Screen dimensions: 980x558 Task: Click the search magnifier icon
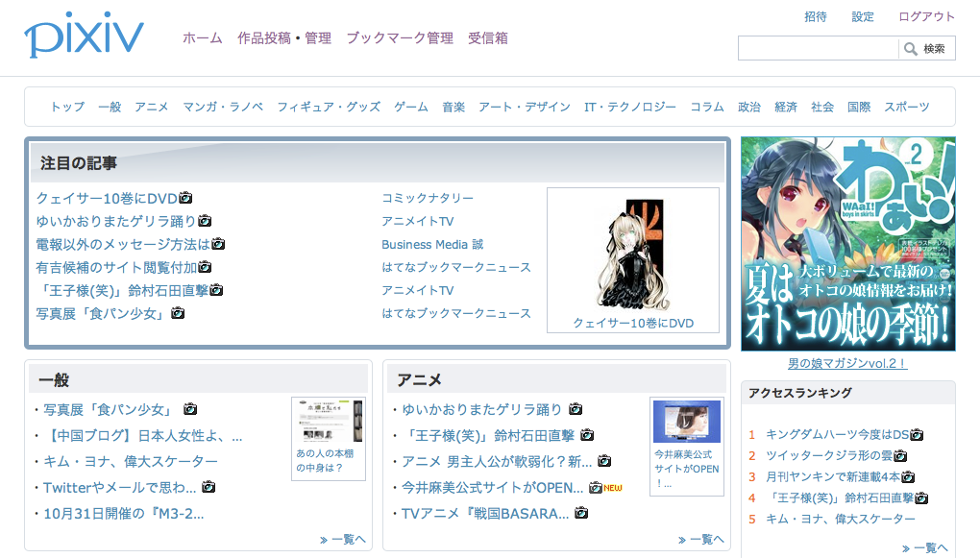911,49
